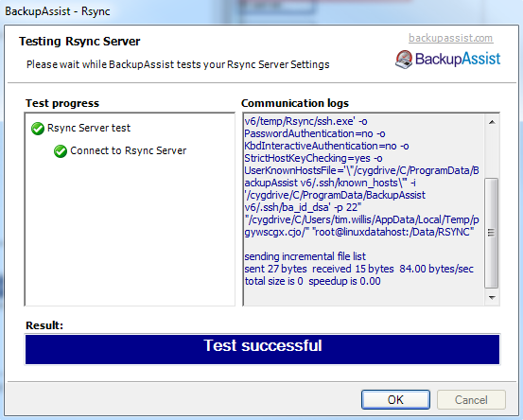Screen dimensions: 523x420
Task: Open the backupassist.com link
Action: point(450,38)
